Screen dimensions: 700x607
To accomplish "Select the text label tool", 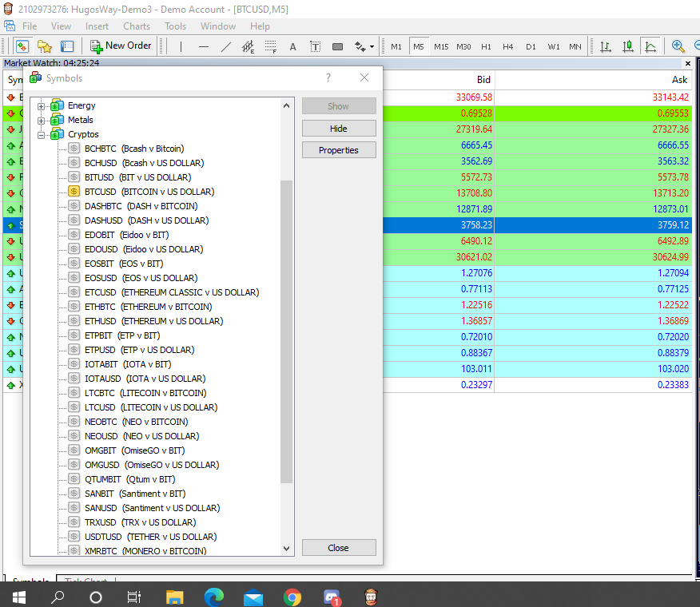I will (292, 46).
